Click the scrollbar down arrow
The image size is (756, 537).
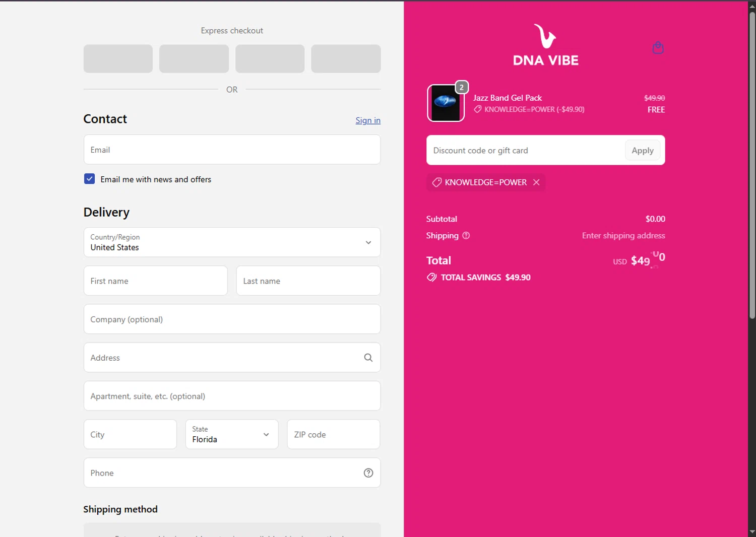752,531
